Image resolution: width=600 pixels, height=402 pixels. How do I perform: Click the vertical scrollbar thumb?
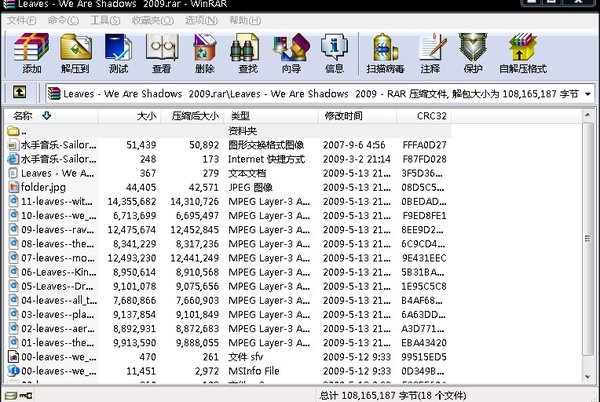[588, 239]
